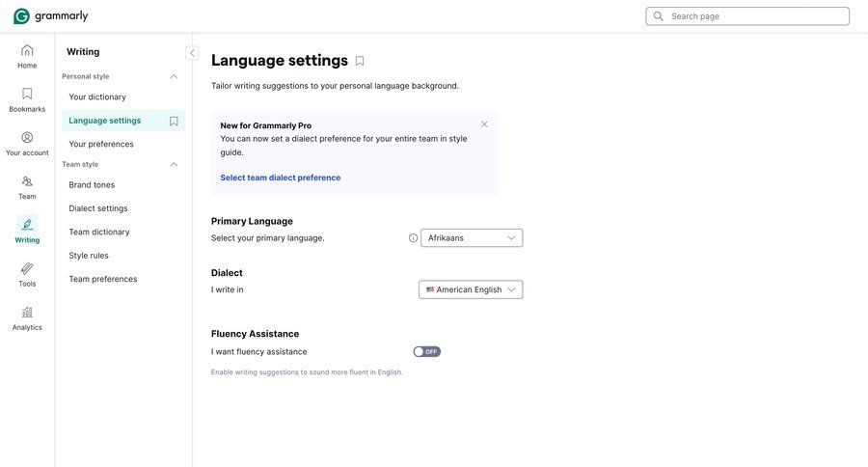This screenshot has height=467, width=868.
Task: Bookmark the Language settings page title
Action: tap(360, 61)
